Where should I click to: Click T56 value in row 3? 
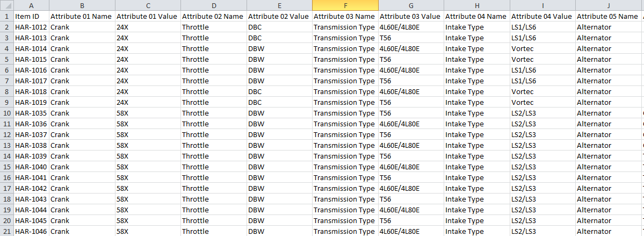pyautogui.click(x=411, y=38)
